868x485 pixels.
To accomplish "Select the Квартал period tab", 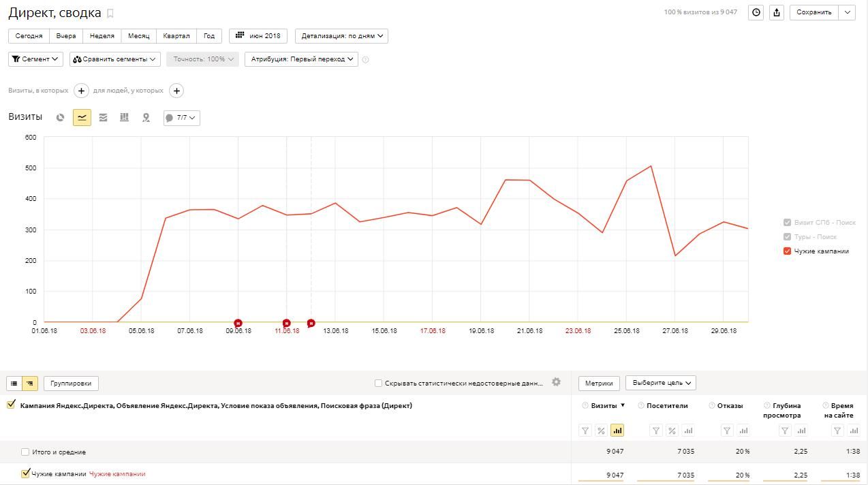I will point(176,36).
